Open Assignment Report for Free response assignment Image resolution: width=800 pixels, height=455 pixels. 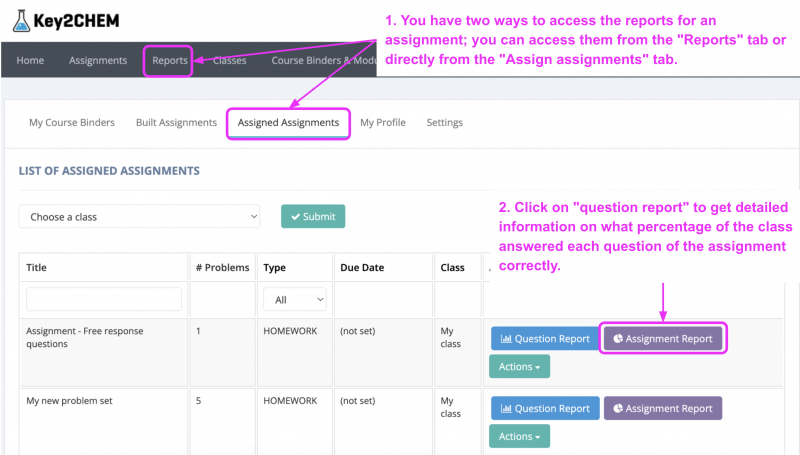(663, 339)
